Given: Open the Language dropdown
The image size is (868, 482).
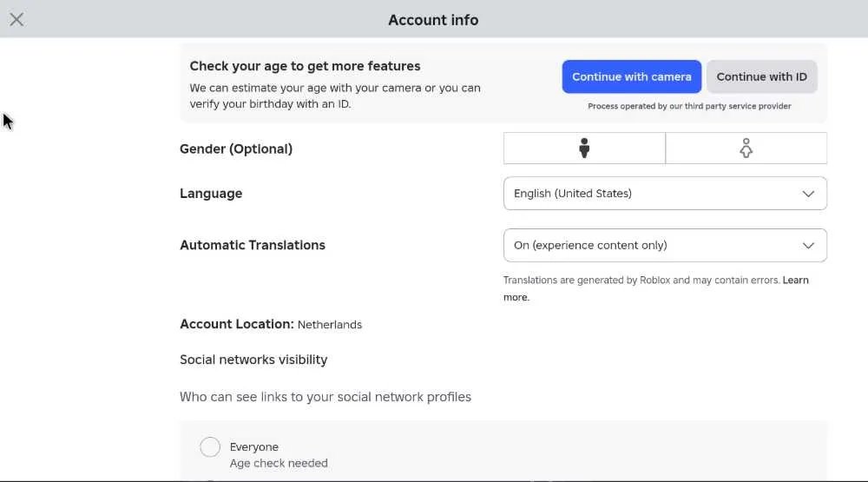Looking at the screenshot, I should 665,194.
